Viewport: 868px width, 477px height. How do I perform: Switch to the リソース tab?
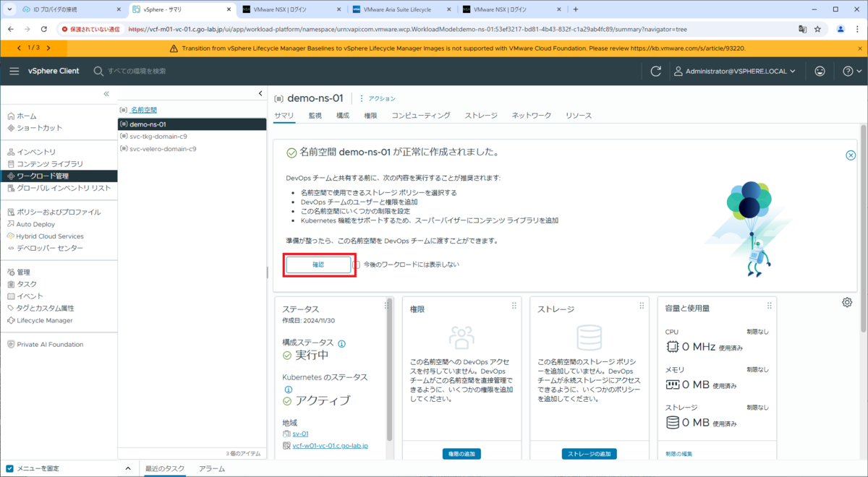click(x=579, y=116)
